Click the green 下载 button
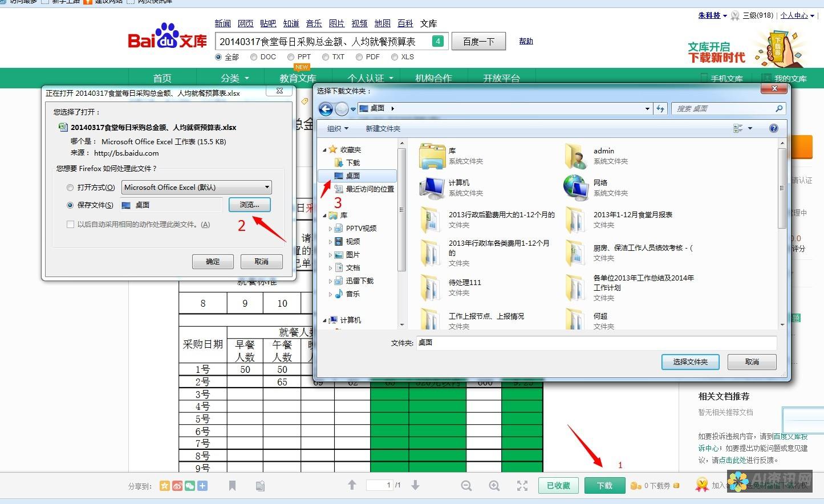Screen dimensions: 824x504 pyautogui.click(x=605, y=486)
